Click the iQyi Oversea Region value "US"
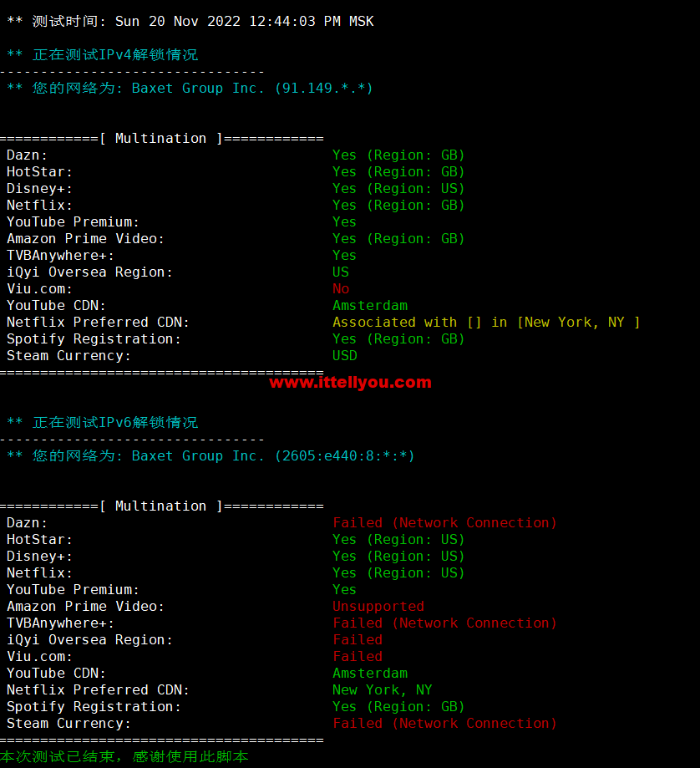The image size is (700, 768). click(341, 272)
